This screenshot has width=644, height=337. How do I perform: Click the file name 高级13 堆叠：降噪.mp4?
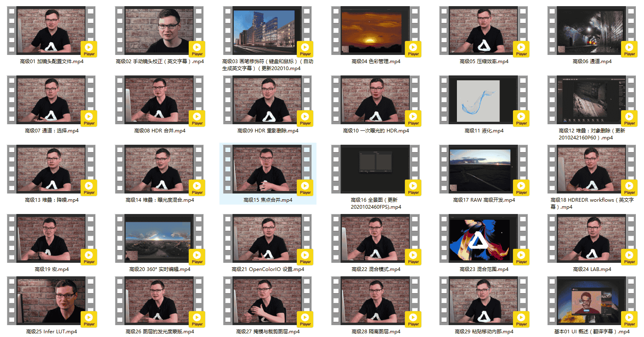click(x=52, y=200)
